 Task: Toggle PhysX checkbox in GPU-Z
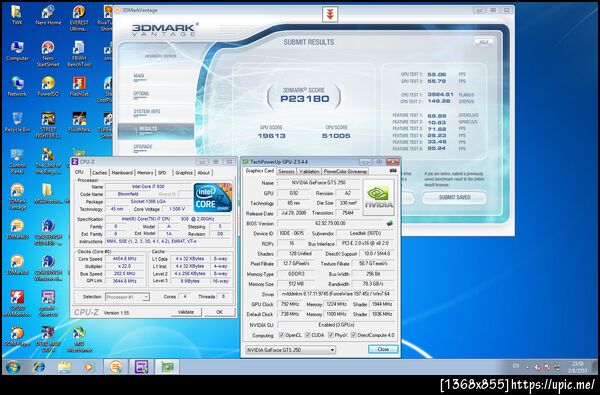(x=331, y=335)
